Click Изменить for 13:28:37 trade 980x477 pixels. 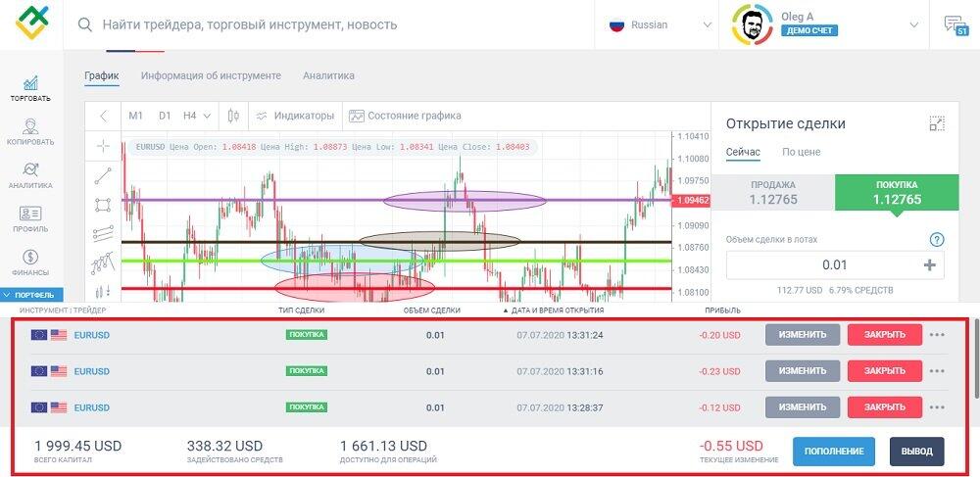[803, 407]
